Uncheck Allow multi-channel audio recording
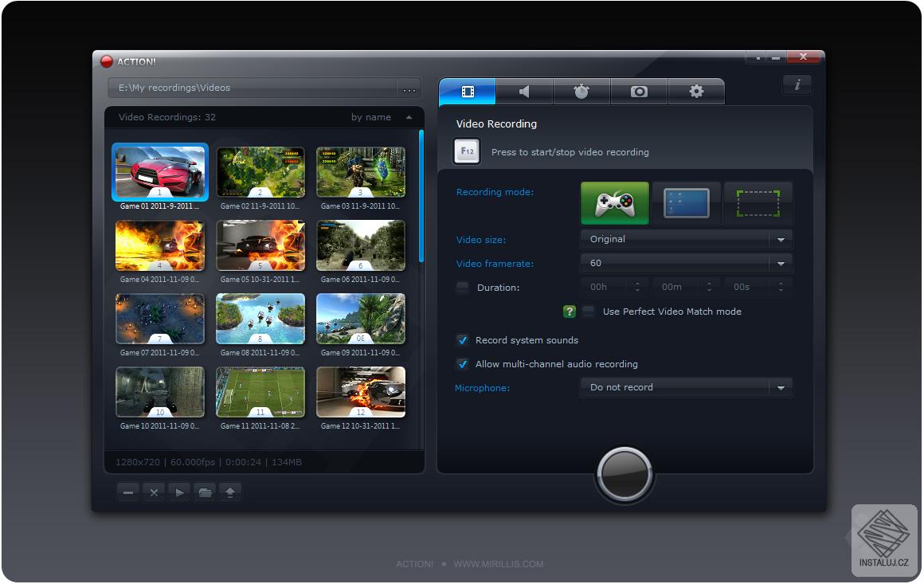The image size is (924, 584). pos(463,364)
